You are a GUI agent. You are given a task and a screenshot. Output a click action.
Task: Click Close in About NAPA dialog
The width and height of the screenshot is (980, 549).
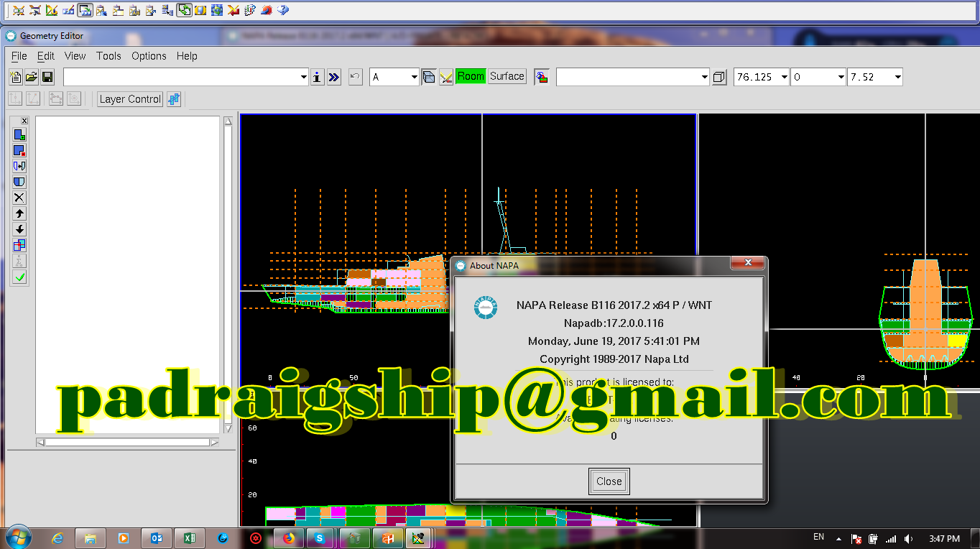609,481
